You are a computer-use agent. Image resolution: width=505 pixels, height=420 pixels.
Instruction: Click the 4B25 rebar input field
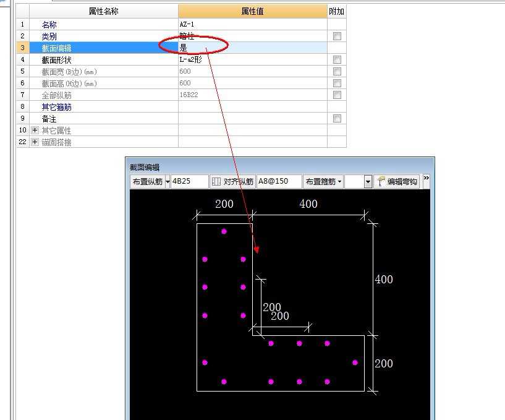point(189,181)
